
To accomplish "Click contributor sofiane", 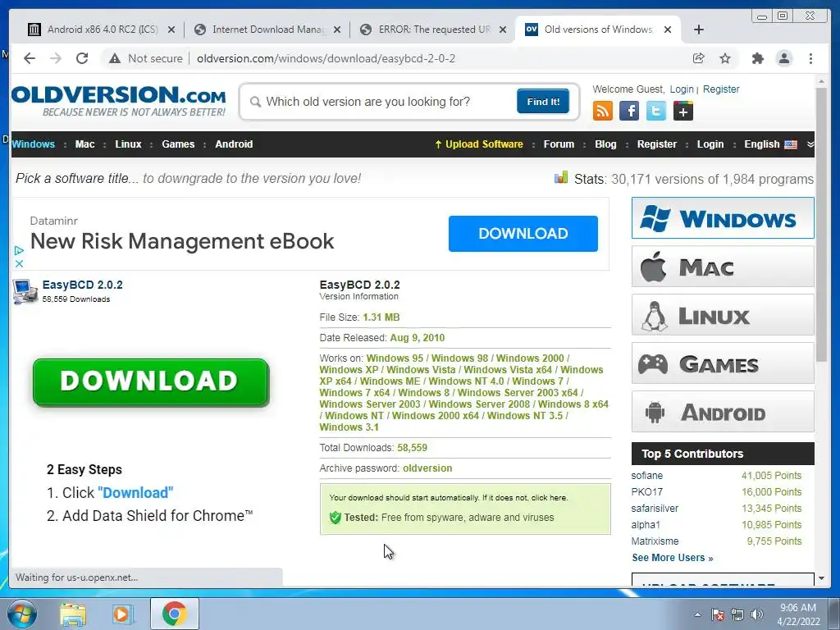I will click(x=646, y=476).
